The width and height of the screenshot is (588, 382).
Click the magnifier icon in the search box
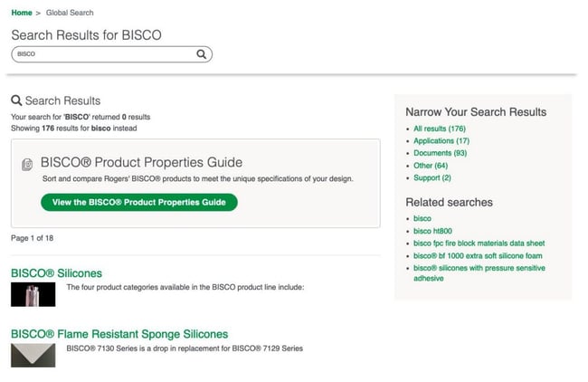[202, 54]
